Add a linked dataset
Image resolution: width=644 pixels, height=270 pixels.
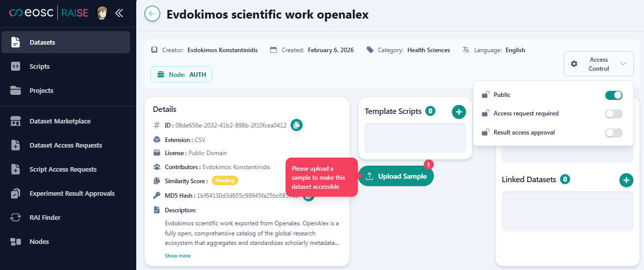[626, 180]
